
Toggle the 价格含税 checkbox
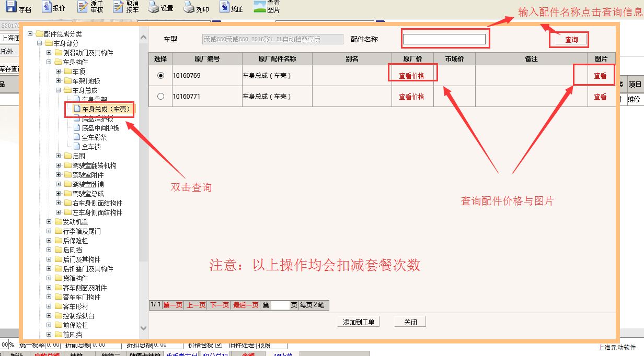pos(219,345)
